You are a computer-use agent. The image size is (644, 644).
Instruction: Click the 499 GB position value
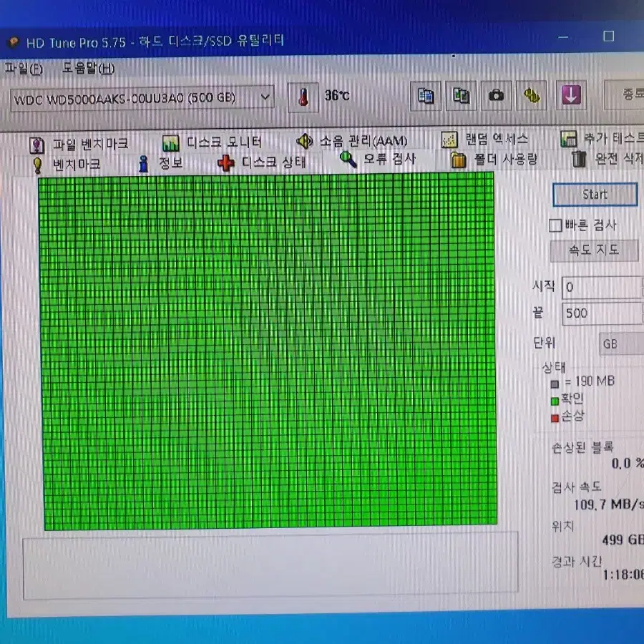tap(623, 540)
